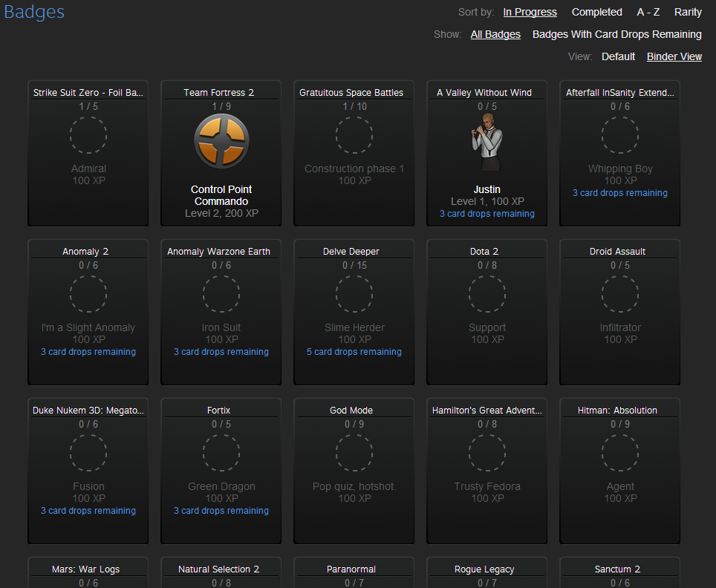Open the Afterfall InSanity Extended card title

tap(620, 93)
